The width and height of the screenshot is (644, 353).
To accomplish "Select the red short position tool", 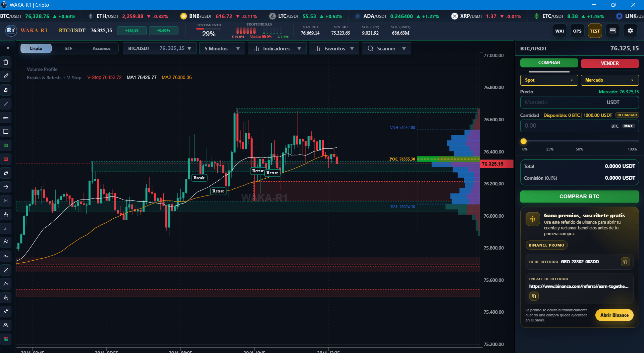I will coord(6,159).
